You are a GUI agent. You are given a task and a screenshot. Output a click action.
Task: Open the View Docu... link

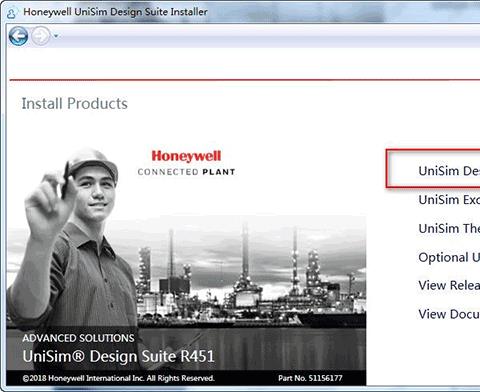449,314
